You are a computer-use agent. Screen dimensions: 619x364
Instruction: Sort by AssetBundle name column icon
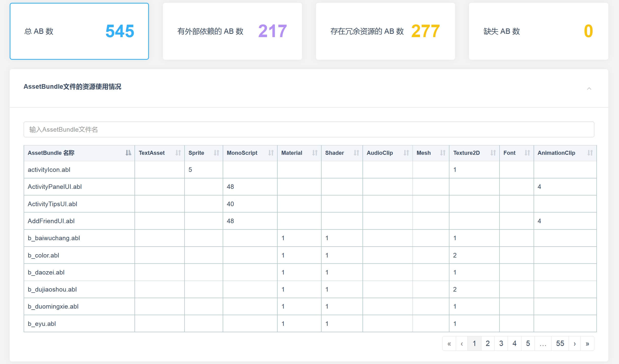pyautogui.click(x=128, y=153)
